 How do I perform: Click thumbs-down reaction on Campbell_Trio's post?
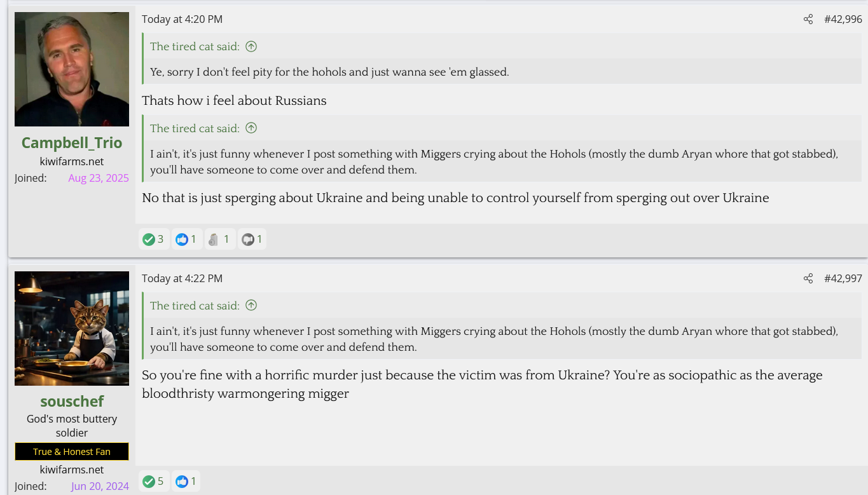point(252,239)
